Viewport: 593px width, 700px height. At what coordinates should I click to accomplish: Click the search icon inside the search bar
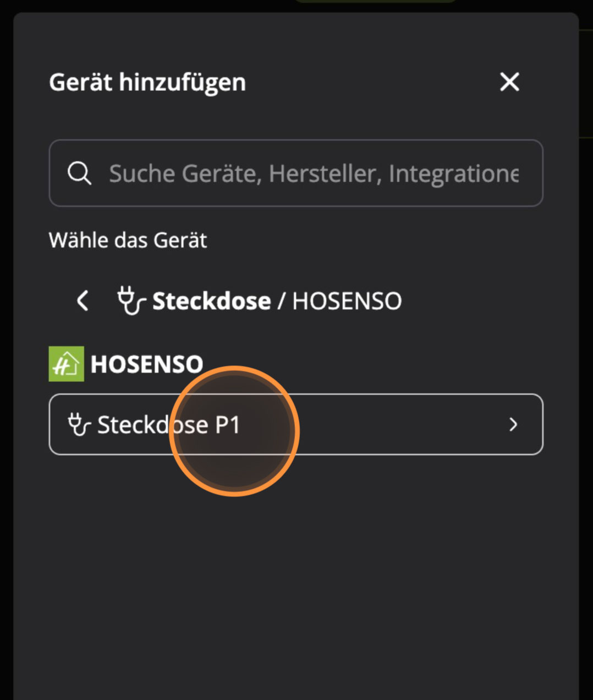[79, 173]
